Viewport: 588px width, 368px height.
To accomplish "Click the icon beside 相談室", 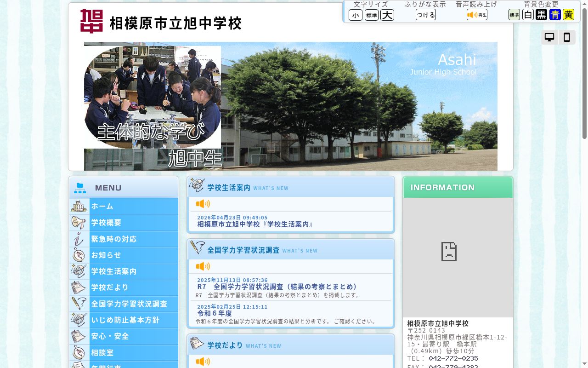I will click(x=79, y=353).
